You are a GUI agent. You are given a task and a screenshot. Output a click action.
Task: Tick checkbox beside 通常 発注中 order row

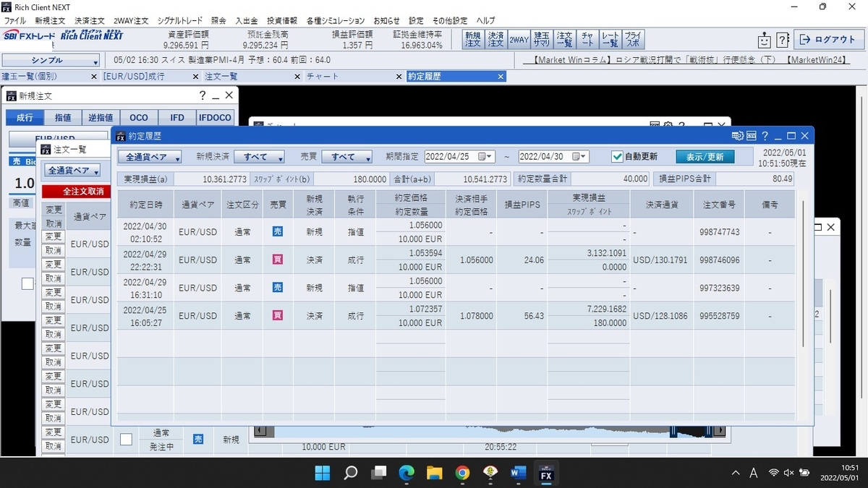click(x=126, y=439)
